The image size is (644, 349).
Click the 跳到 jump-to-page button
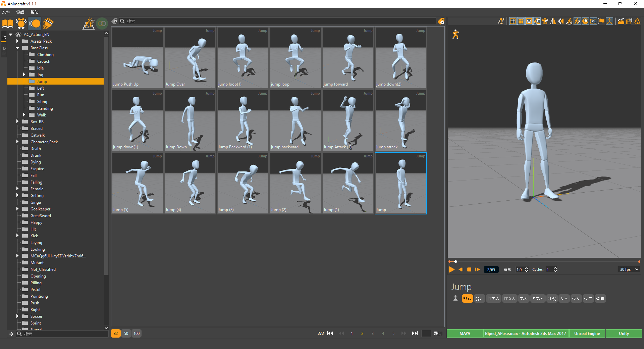coord(438,334)
